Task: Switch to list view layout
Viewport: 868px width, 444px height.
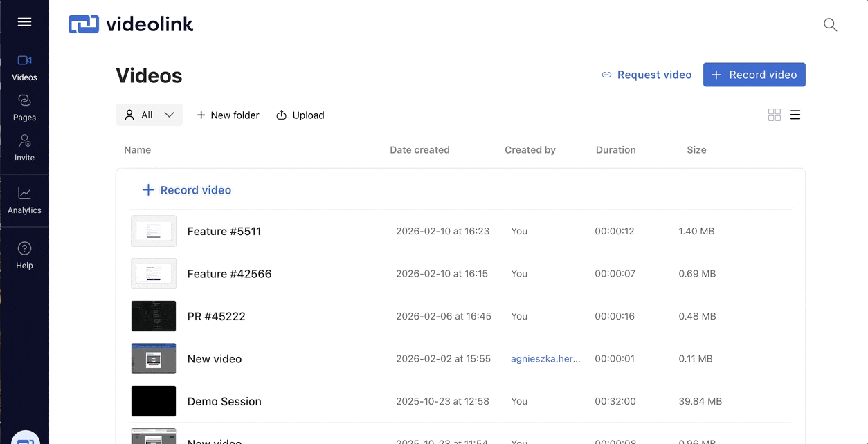Action: point(795,115)
